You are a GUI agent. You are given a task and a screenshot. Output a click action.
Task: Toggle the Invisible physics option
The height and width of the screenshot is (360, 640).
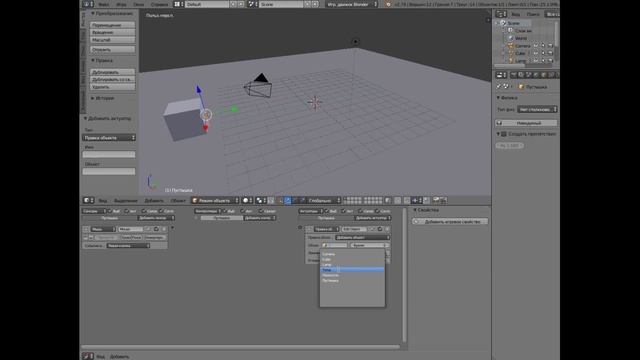coord(526,123)
